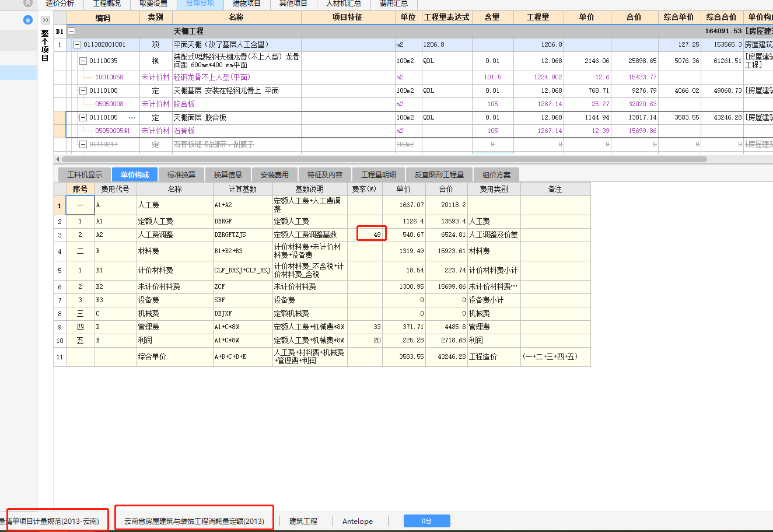Click the horizontal scrollbar left arrow
The height and width of the screenshot is (532, 773).
click(57, 159)
